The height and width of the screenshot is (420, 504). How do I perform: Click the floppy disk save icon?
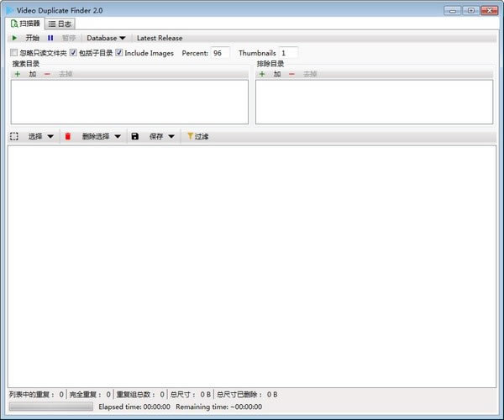coord(135,136)
